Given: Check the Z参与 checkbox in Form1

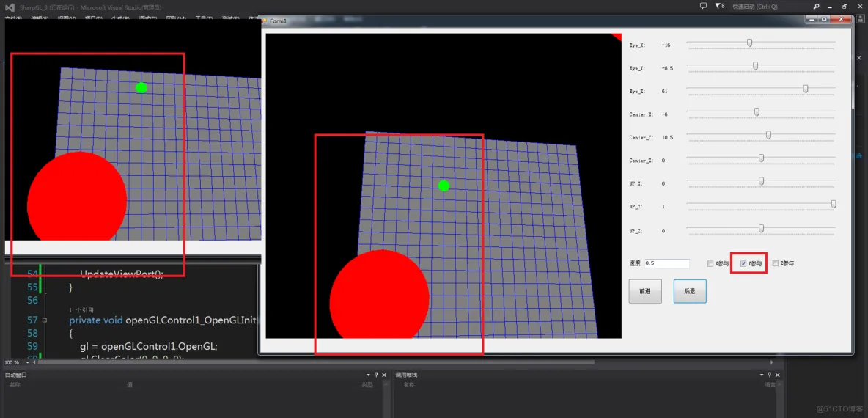Looking at the screenshot, I should (775, 263).
